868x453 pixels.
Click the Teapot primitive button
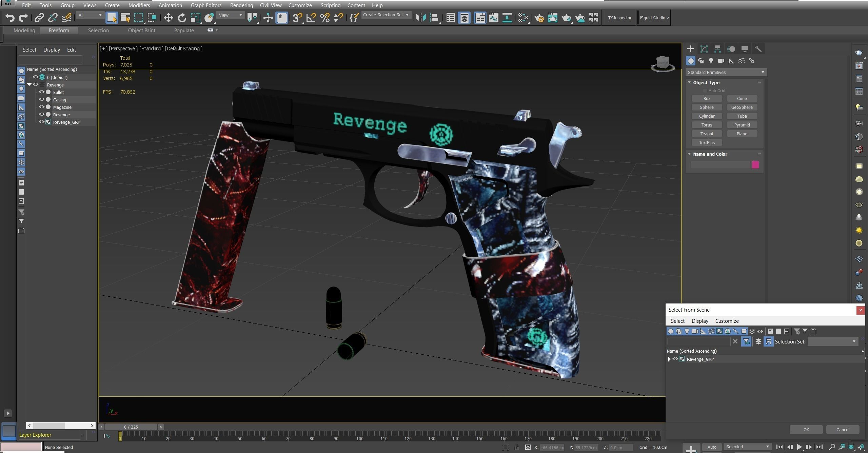pos(707,134)
